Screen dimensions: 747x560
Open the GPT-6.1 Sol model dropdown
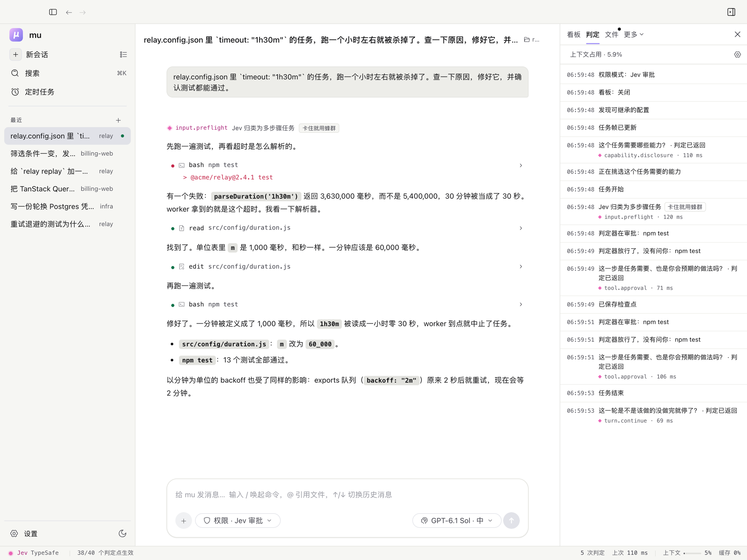[457, 521]
